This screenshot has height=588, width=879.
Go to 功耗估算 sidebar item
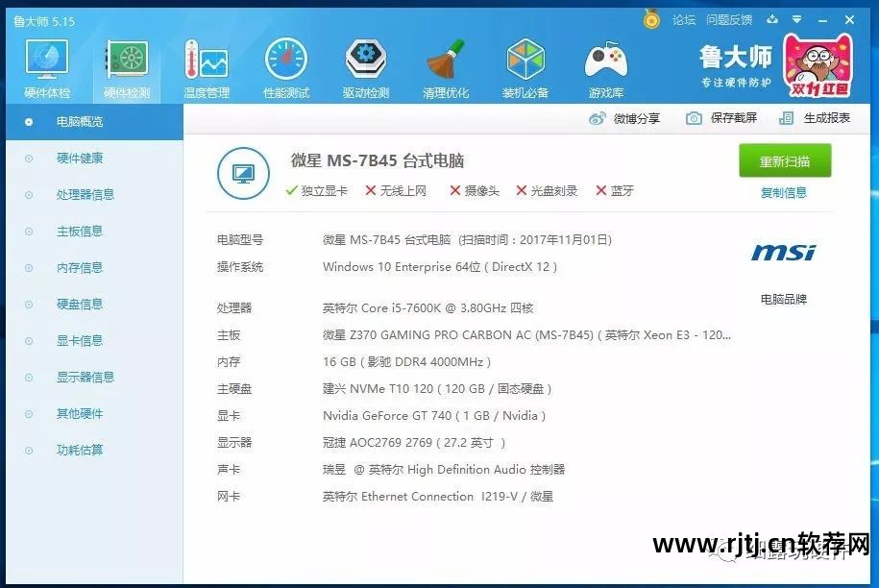(x=79, y=451)
